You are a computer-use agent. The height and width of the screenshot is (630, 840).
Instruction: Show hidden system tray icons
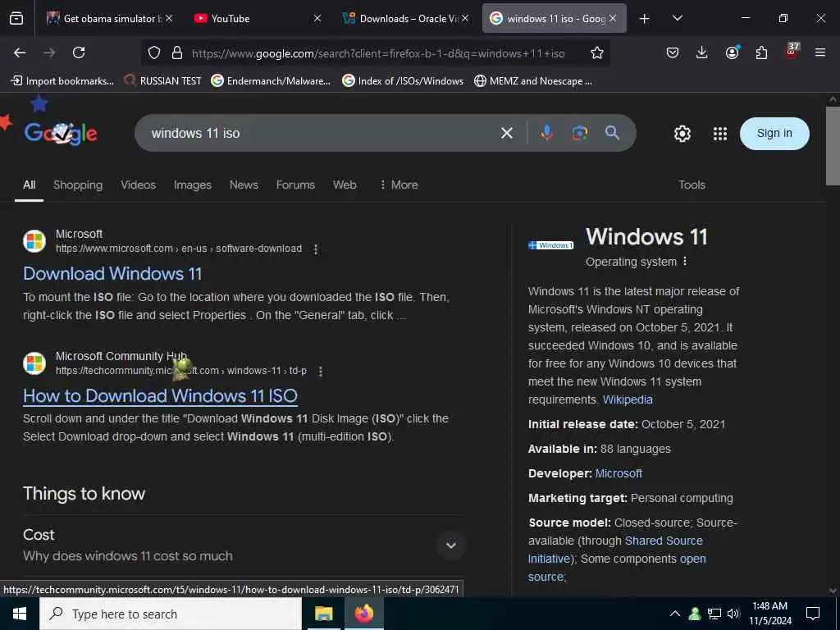(675, 614)
